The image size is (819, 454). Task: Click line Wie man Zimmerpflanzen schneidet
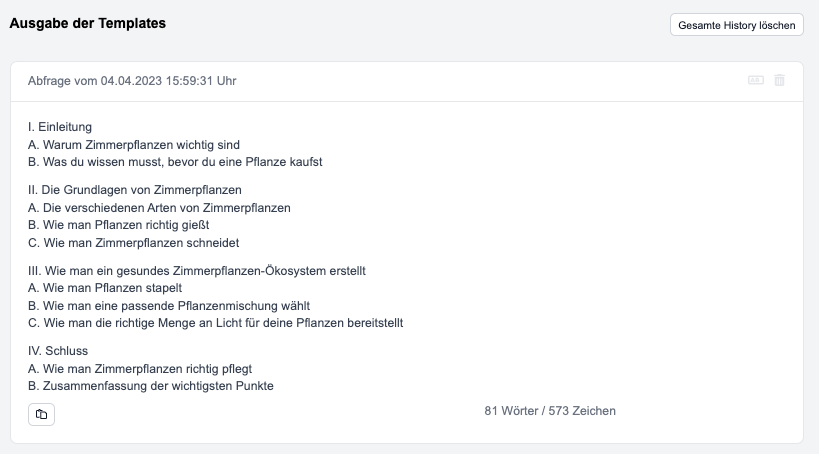[x=133, y=243]
